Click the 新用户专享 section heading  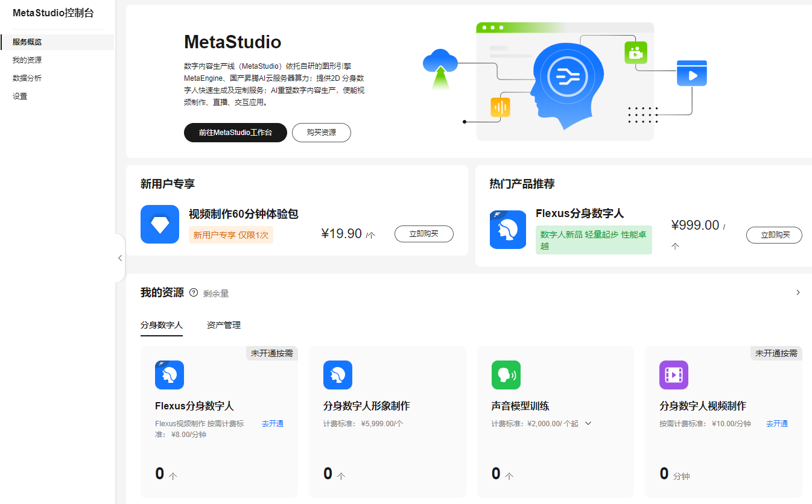tap(168, 184)
